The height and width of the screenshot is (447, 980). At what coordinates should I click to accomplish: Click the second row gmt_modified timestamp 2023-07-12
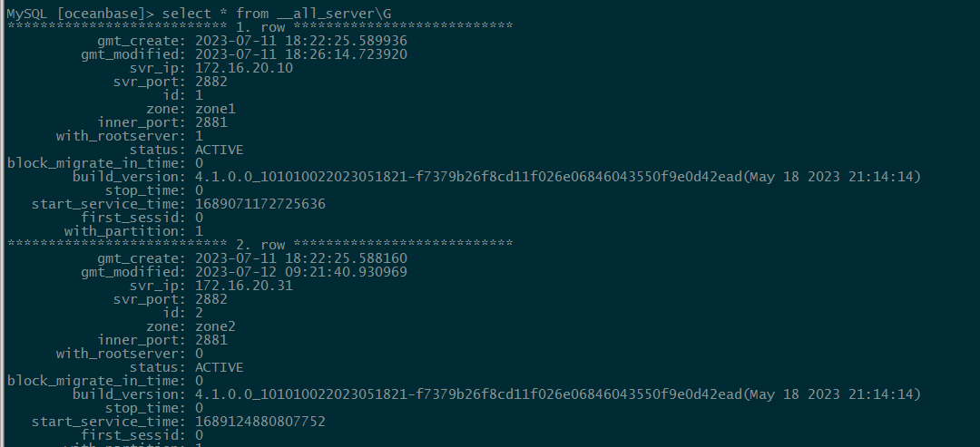(301, 272)
